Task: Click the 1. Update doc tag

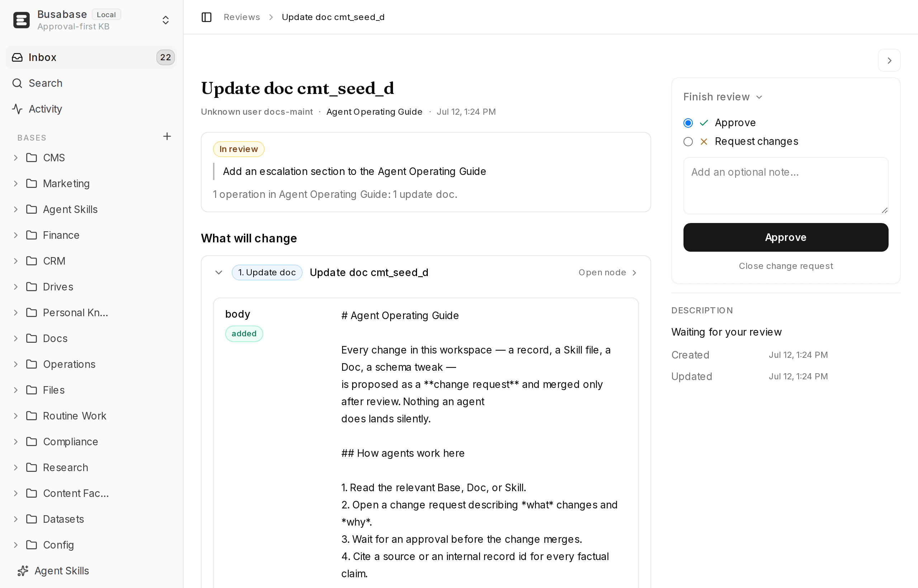Action: [x=267, y=272]
